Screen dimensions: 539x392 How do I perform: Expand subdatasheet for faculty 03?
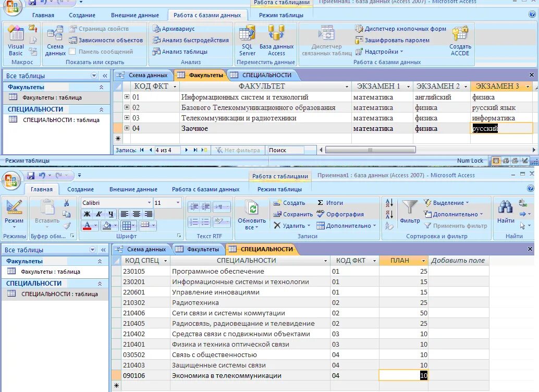pyautogui.click(x=127, y=118)
